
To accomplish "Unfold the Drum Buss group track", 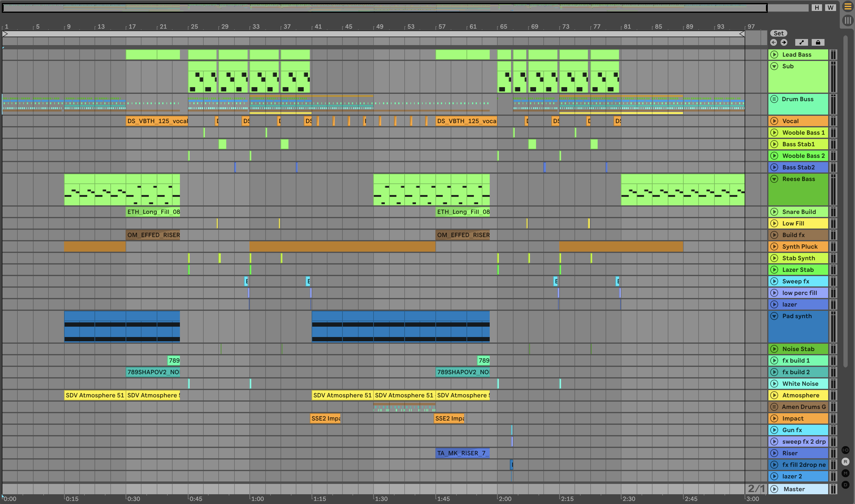I will tap(775, 99).
